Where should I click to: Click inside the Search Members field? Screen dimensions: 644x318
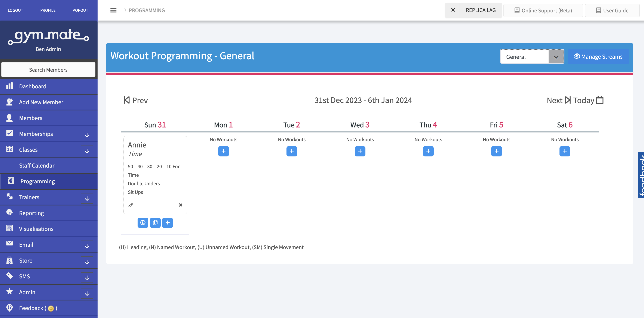point(48,70)
